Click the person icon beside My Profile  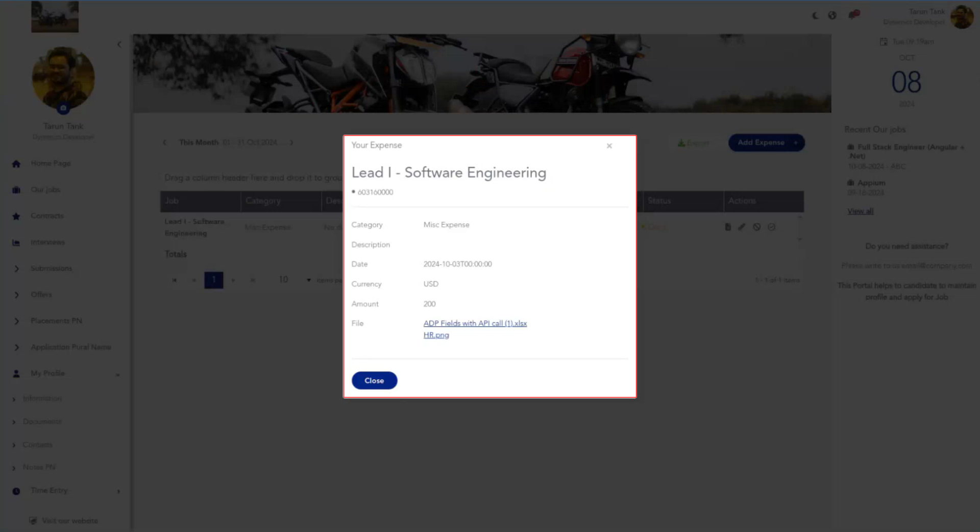point(16,374)
